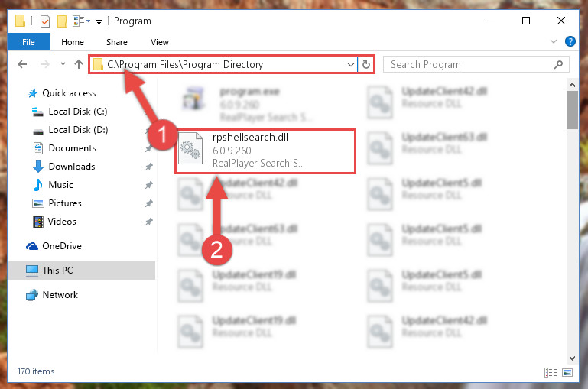The image size is (588, 389).
Task: Expand the ribbon chevron
Action: (x=553, y=41)
